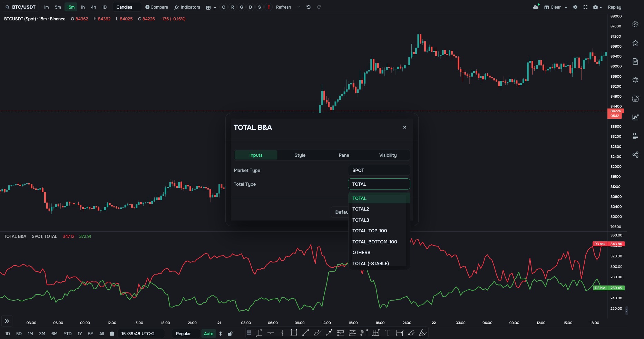Select the rectangle drawing tool
Screen dimensions: 644x339
click(x=294, y=333)
